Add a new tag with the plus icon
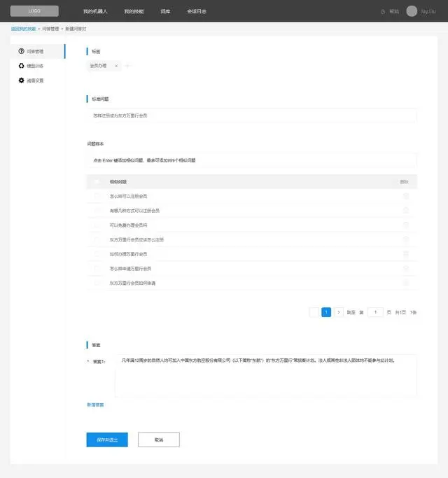 [128, 66]
